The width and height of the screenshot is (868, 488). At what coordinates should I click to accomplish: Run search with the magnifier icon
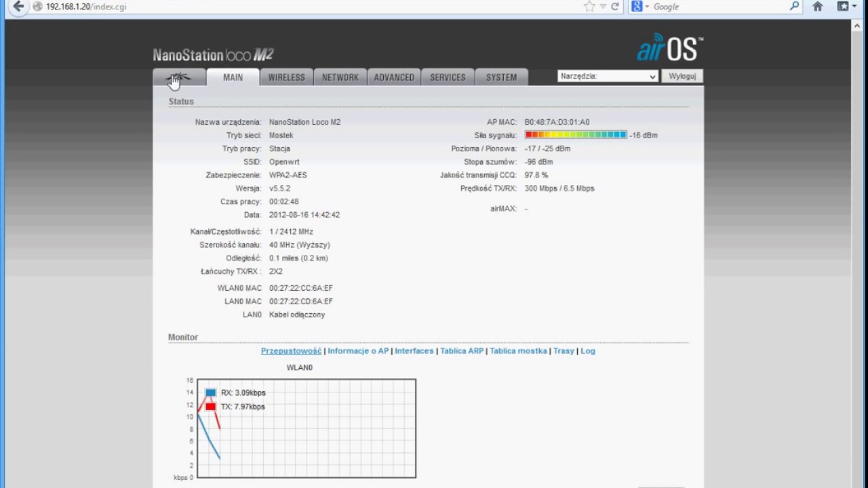click(795, 7)
